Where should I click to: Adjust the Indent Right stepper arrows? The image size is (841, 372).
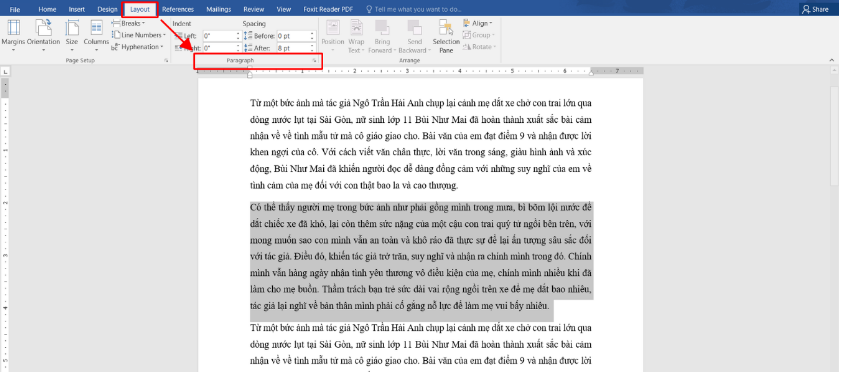point(238,48)
